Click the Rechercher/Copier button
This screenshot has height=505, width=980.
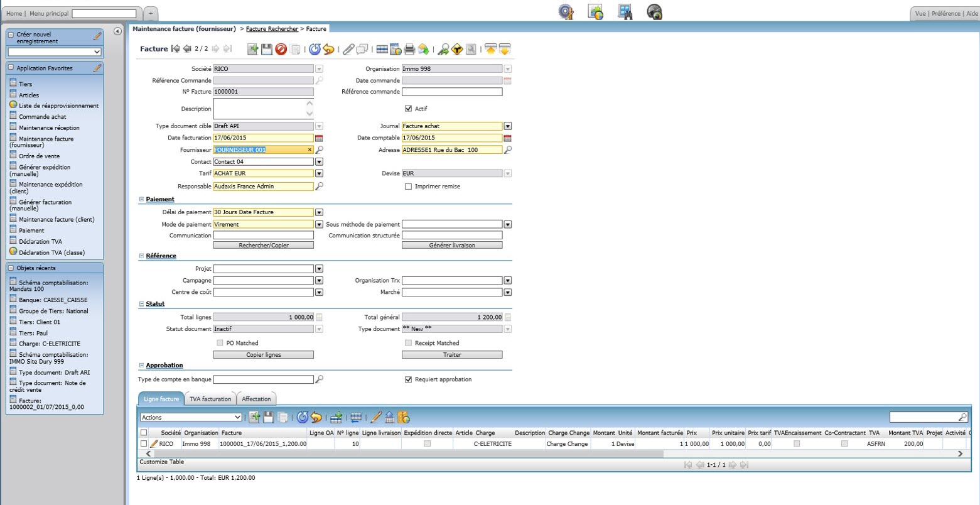pyautogui.click(x=264, y=245)
